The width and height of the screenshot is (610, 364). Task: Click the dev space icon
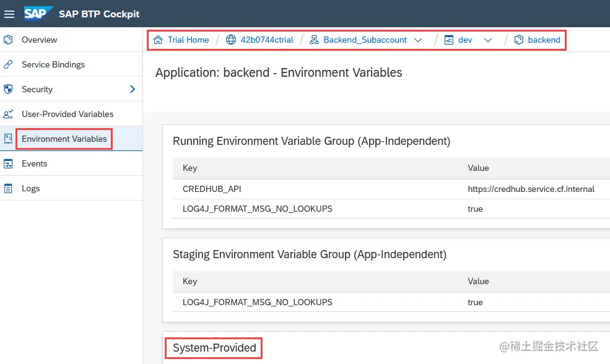(x=448, y=40)
